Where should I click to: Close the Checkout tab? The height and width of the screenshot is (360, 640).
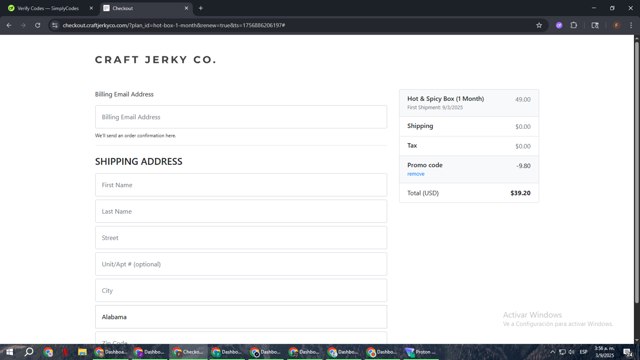(187, 8)
